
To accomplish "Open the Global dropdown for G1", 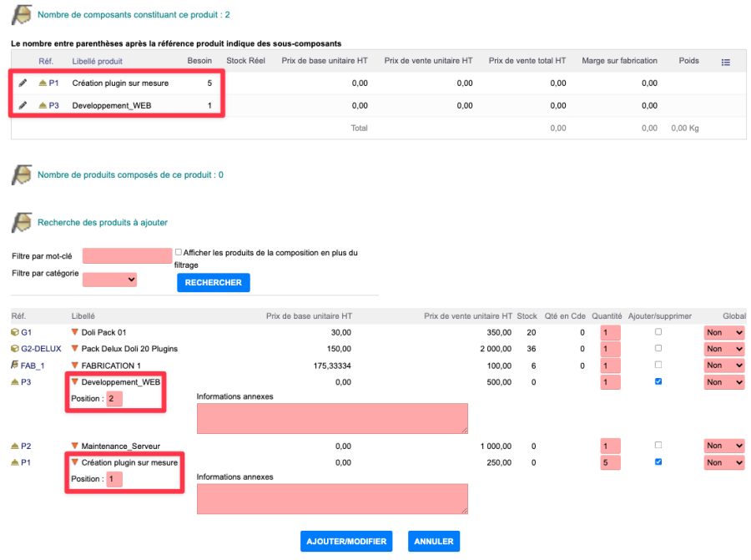I will 723,332.
